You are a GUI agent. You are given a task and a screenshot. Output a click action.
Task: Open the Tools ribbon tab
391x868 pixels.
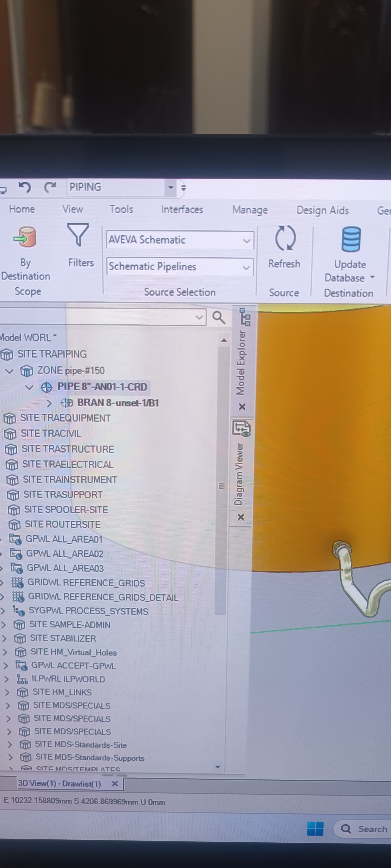121,209
